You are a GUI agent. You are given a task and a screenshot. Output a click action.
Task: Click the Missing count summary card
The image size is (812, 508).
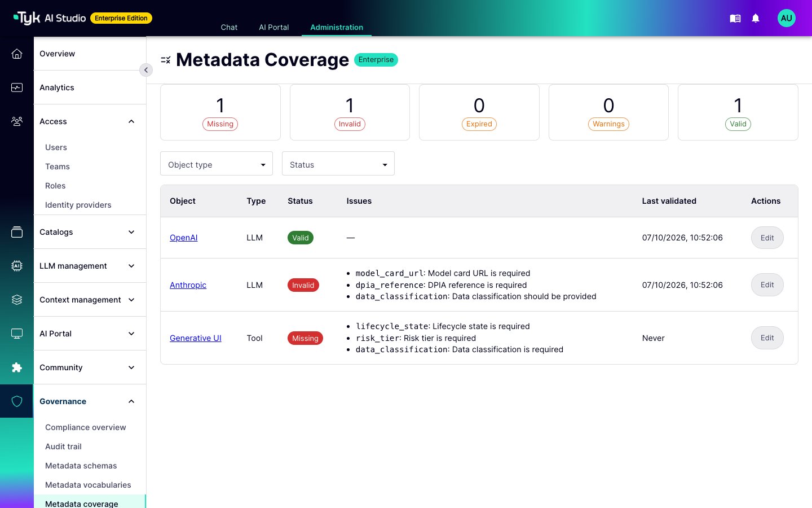tap(220, 112)
